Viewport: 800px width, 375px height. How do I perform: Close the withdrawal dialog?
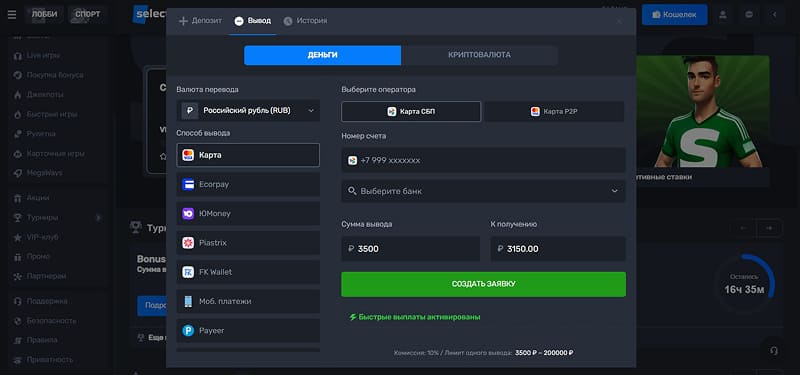pos(619,21)
